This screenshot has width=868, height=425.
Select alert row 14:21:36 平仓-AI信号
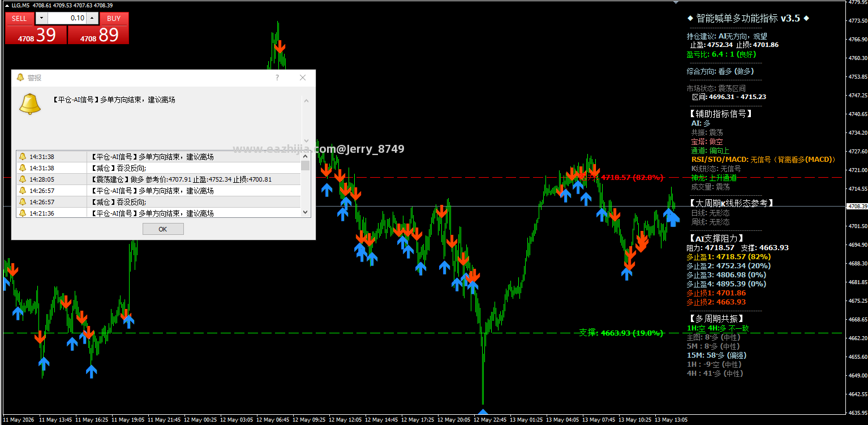click(159, 213)
